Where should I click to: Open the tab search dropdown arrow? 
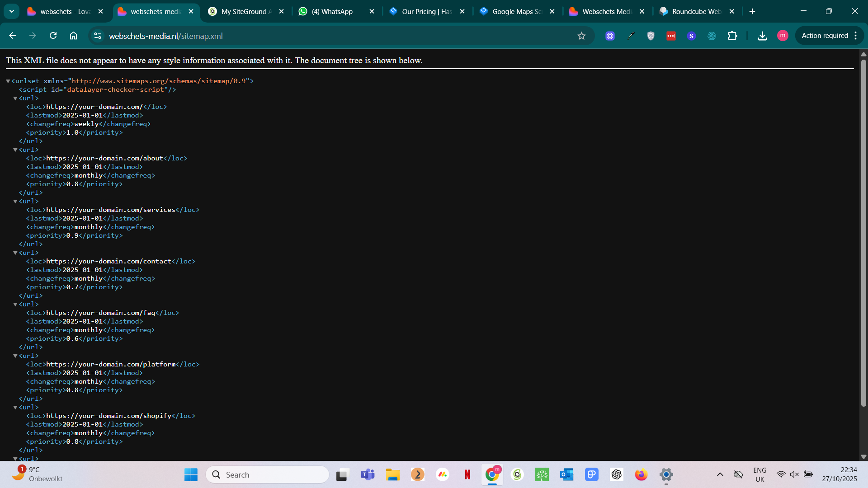pos(12,11)
